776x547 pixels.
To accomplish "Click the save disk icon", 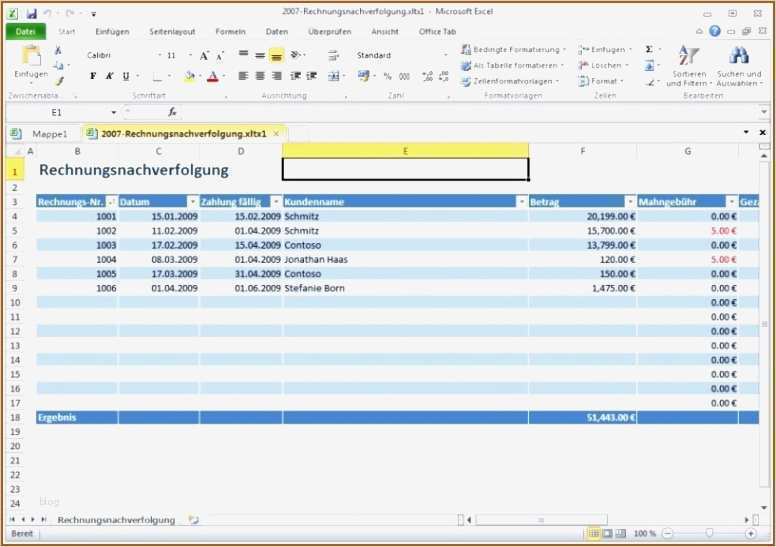I will coord(32,14).
